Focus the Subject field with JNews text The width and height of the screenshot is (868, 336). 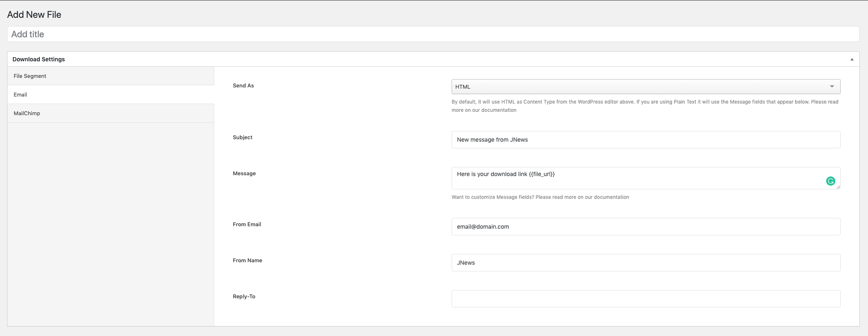[646, 140]
